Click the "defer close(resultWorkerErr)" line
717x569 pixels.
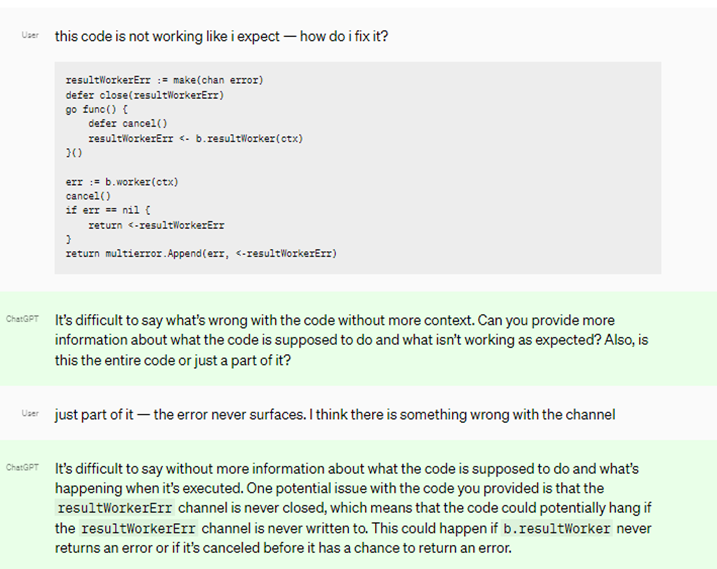tap(144, 95)
